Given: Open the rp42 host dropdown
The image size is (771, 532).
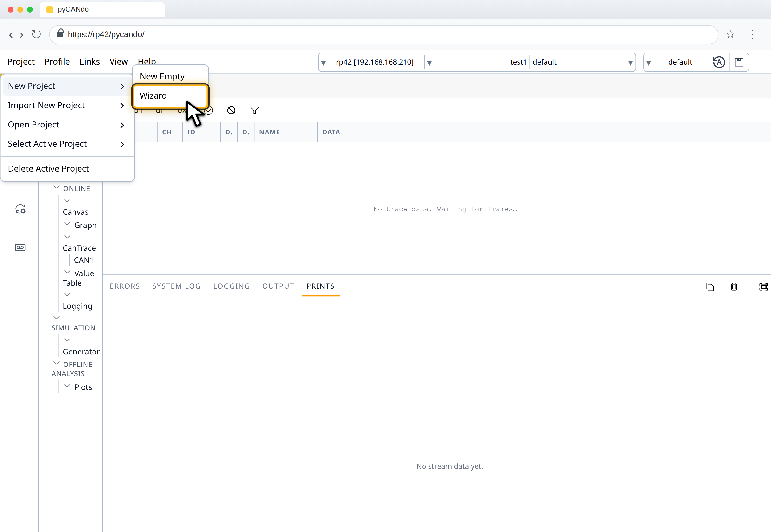Looking at the screenshot, I should coord(371,62).
